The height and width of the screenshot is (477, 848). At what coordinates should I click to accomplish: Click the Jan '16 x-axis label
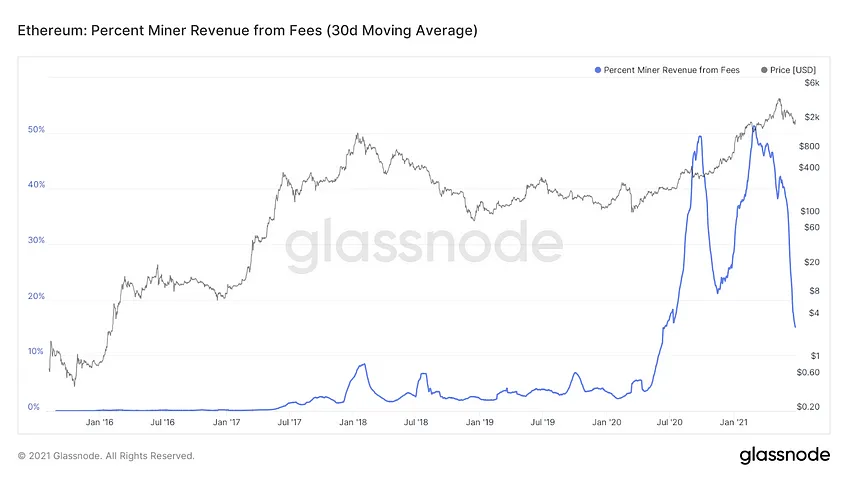[x=100, y=422]
